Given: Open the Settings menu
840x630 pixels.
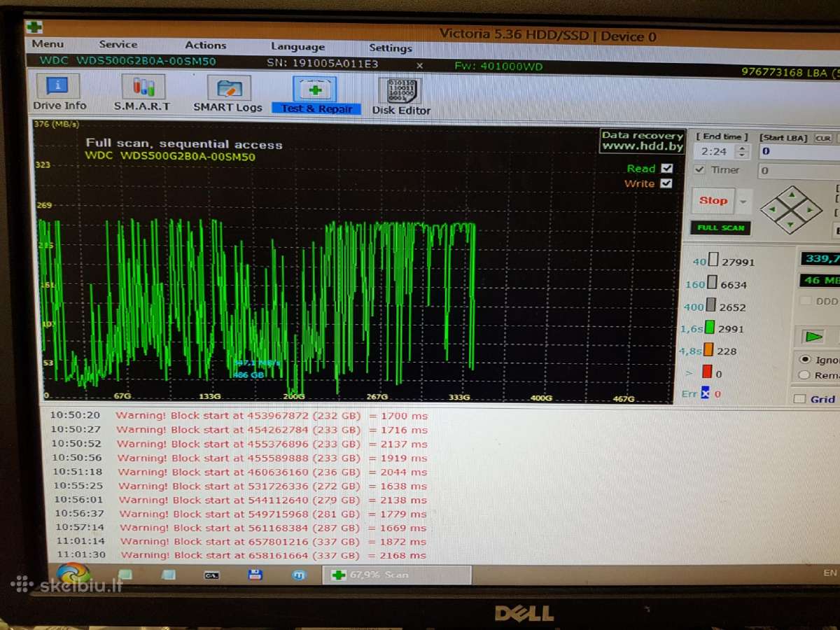Looking at the screenshot, I should point(391,48).
